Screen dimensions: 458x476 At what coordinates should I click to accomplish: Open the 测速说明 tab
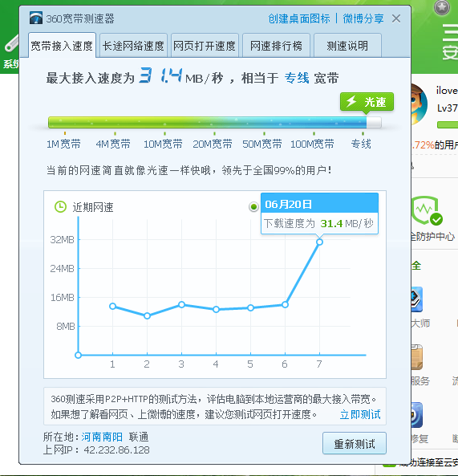tap(347, 46)
